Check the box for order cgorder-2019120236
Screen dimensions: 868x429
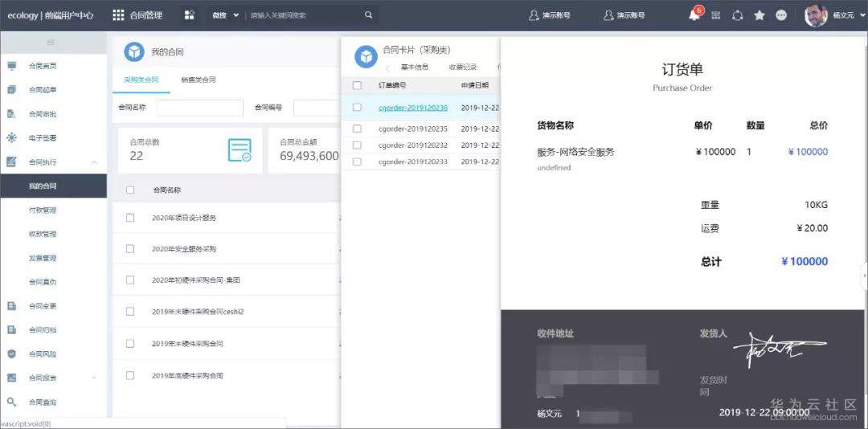click(357, 108)
